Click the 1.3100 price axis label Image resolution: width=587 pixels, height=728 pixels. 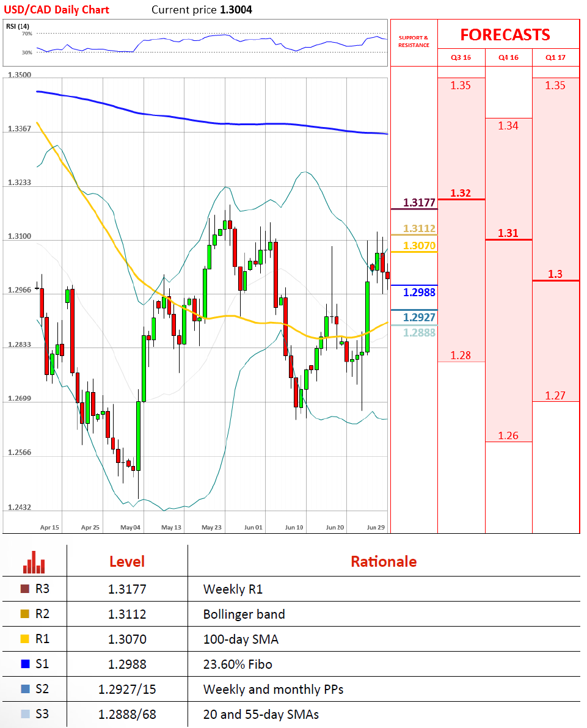[20, 236]
